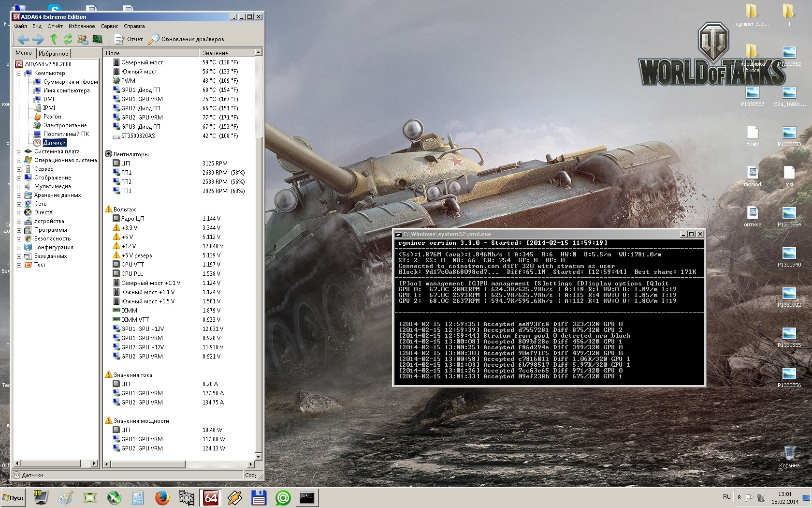Select the Ядро ЦП voltage row
Image resolution: width=812 pixels, height=508 pixels.
point(179,219)
